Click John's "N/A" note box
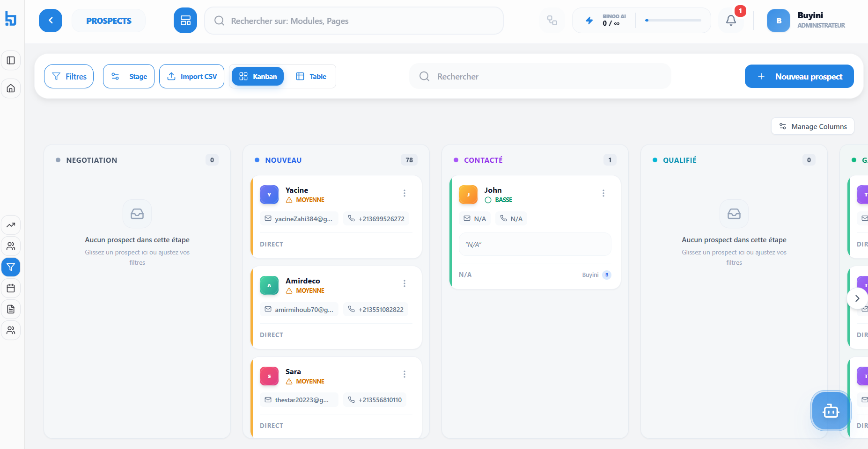The width and height of the screenshot is (868, 449). click(535, 244)
